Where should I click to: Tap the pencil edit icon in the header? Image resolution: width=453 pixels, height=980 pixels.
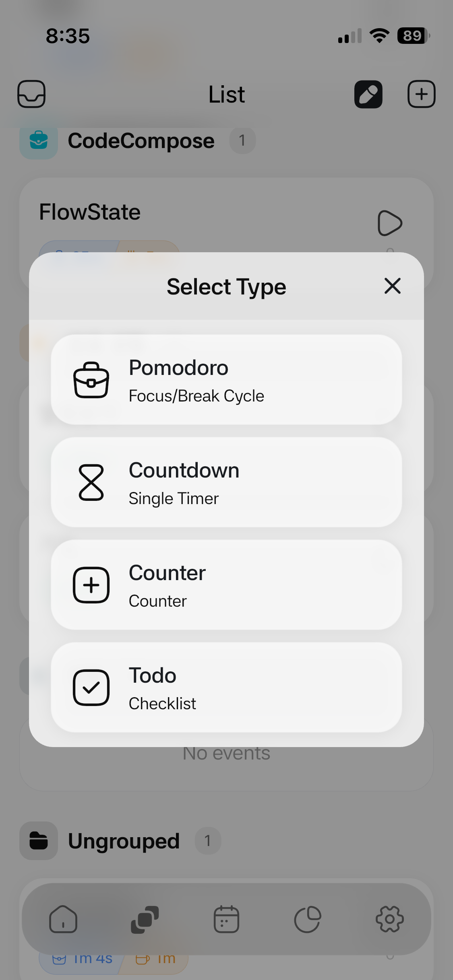click(x=368, y=94)
